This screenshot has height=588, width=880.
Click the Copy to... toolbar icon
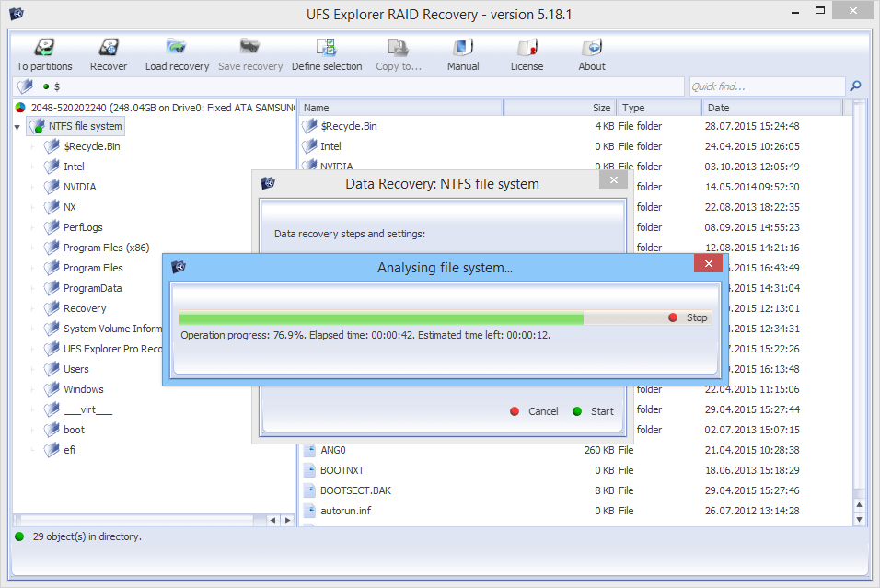pyautogui.click(x=398, y=47)
